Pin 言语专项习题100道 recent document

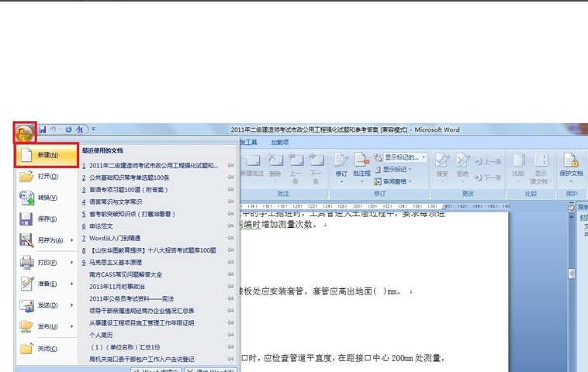[x=230, y=190]
